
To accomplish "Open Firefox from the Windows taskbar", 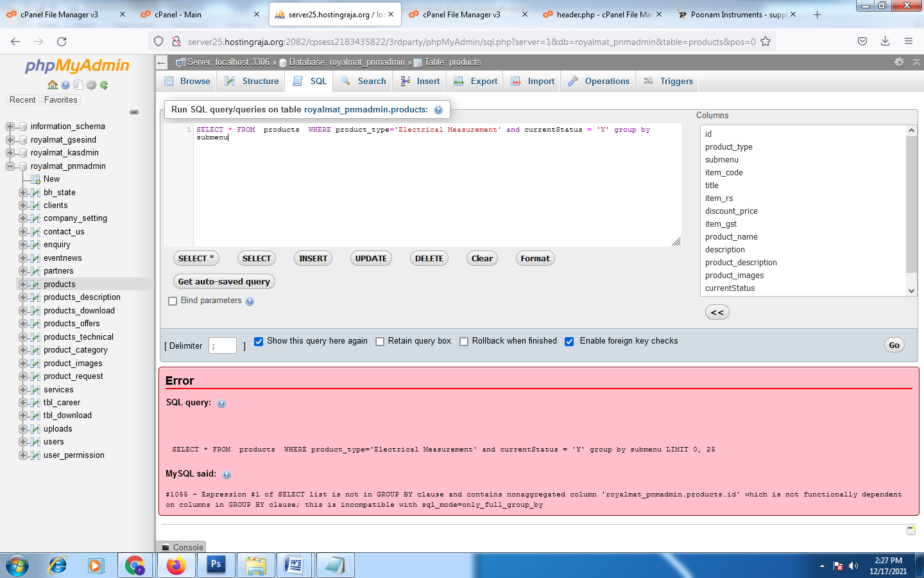I will point(176,565).
